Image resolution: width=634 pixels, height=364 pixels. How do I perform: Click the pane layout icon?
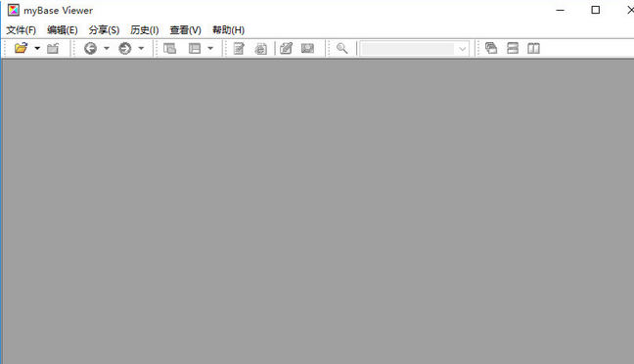click(x=195, y=49)
